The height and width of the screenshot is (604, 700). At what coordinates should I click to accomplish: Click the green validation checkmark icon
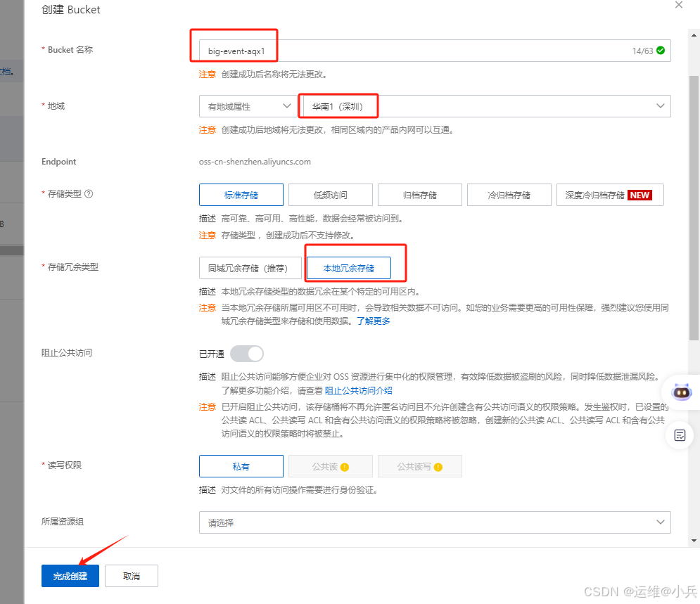(661, 51)
